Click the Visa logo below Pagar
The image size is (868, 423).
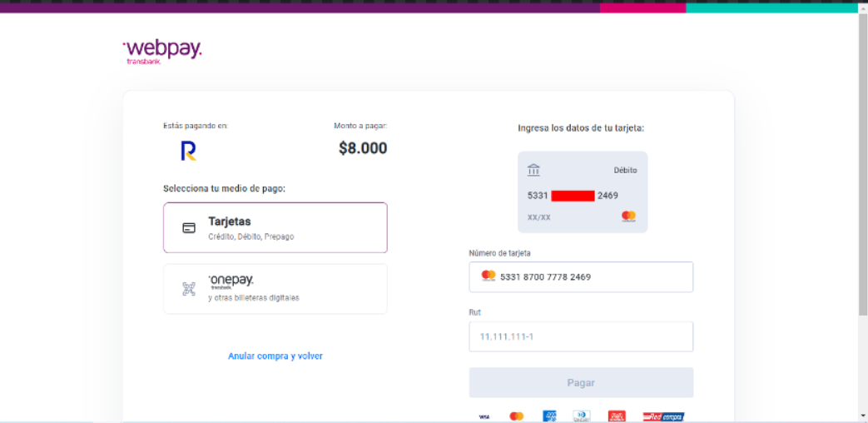[x=484, y=416]
